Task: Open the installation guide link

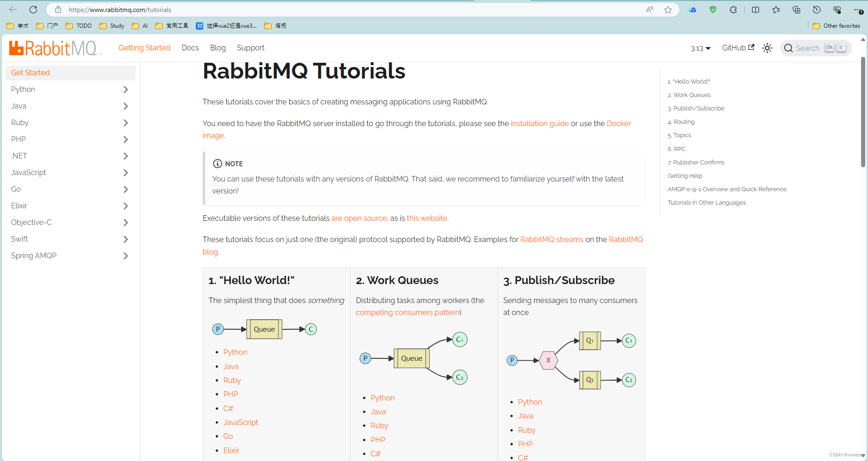Action: pyautogui.click(x=540, y=123)
